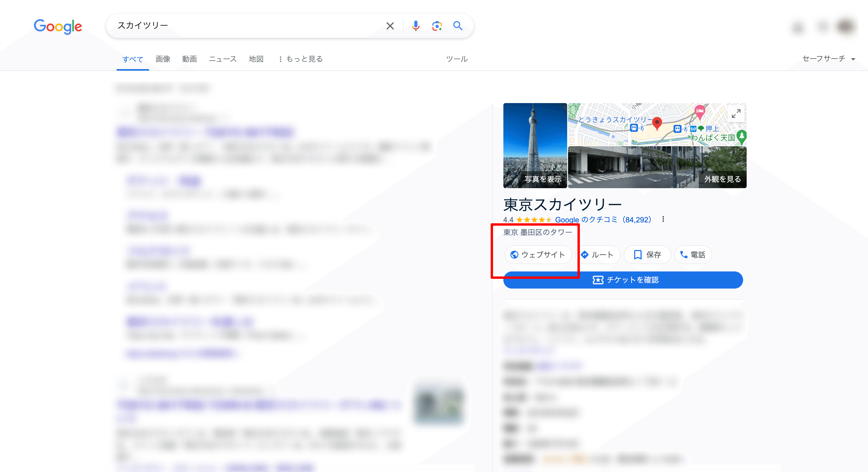Screen dimensions: 868x472
Task: Switch to the 画像 tab
Action: (162, 59)
